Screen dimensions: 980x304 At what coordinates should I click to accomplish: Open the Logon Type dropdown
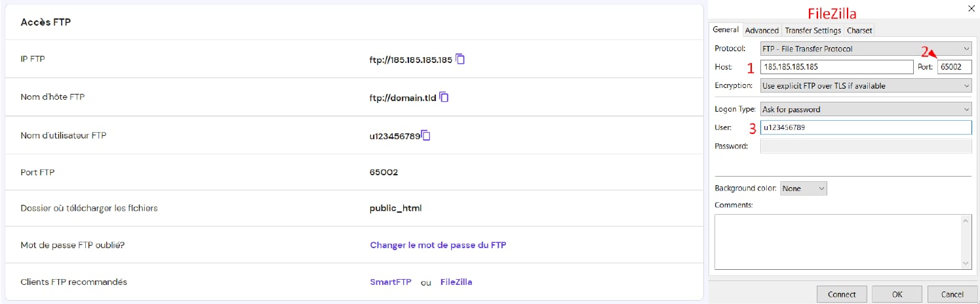tap(865, 110)
